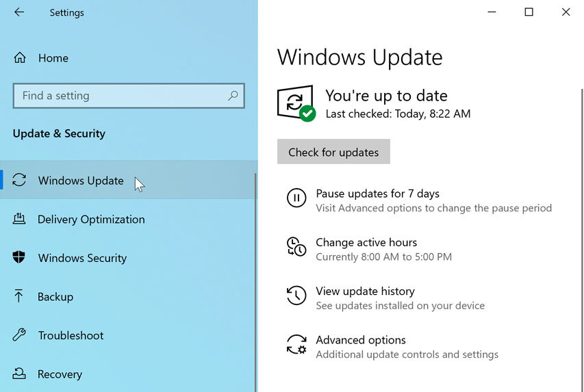
Task: Open Change active hours
Action: (366, 242)
